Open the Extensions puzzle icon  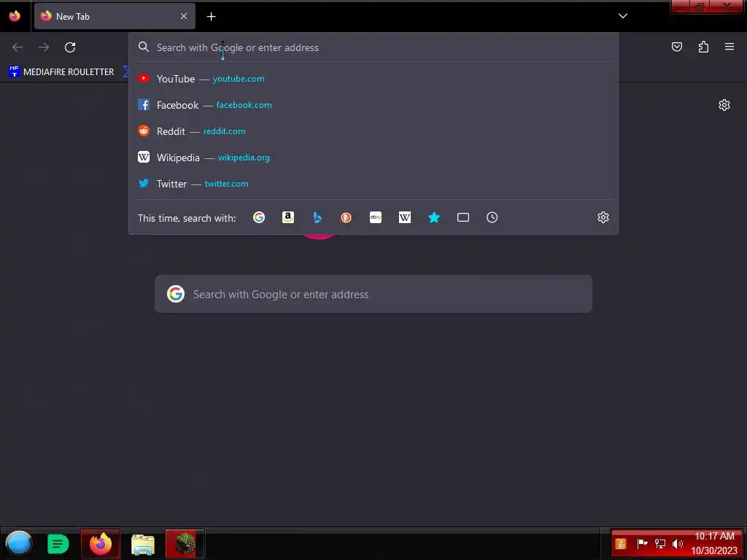703,47
